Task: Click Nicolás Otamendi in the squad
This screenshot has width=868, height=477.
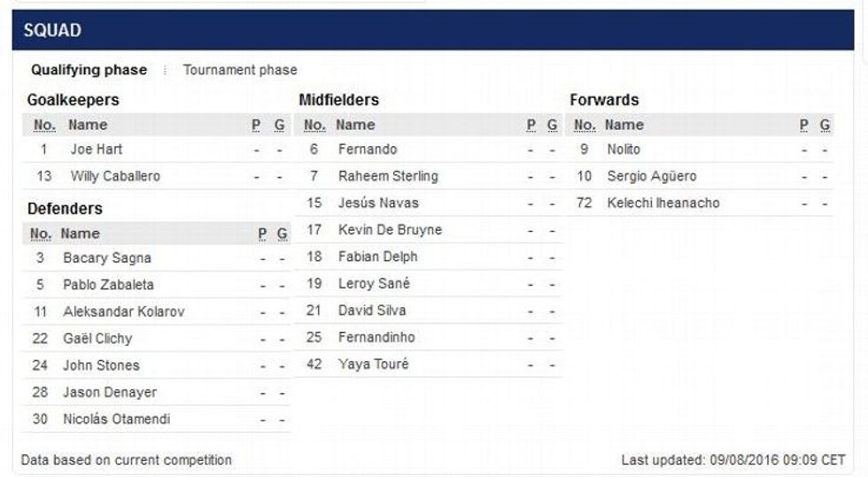Action: [x=116, y=419]
